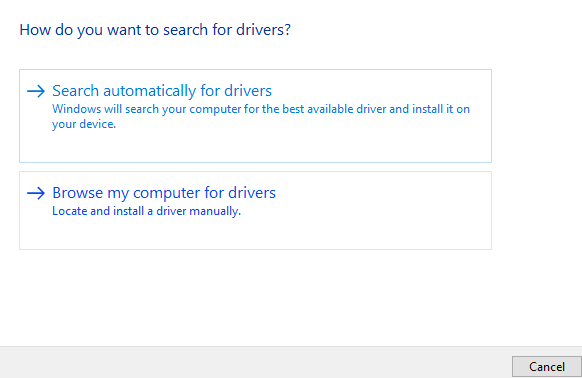Click the word 'drivers' in Search automatically title
Image resolution: width=582 pixels, height=378 pixels.
click(248, 91)
